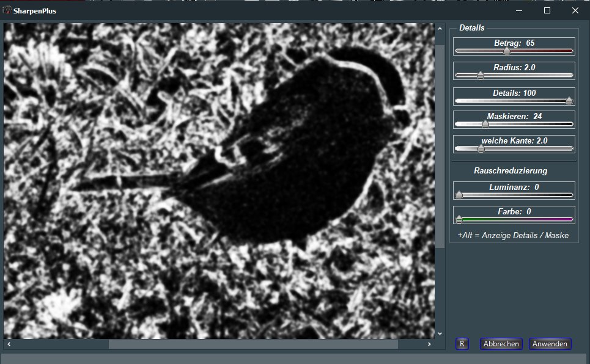The image size is (590, 364).
Task: Click the Maskieren slider handle
Action: [x=485, y=124]
